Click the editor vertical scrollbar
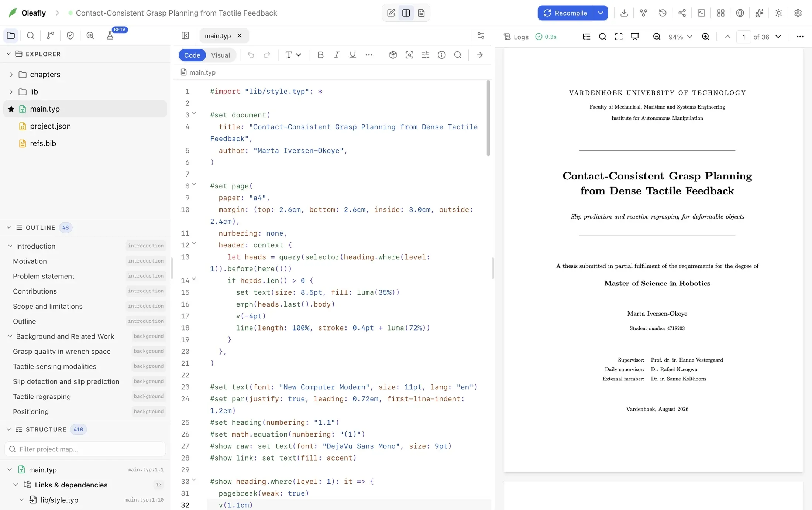Screen dimensions: 812x510 coord(488,118)
